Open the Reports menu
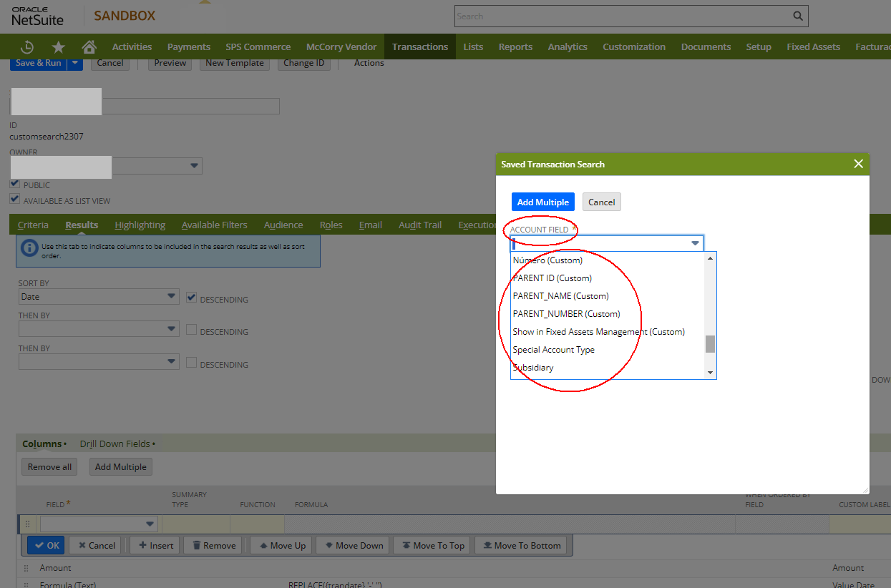891x588 pixels. coord(515,47)
